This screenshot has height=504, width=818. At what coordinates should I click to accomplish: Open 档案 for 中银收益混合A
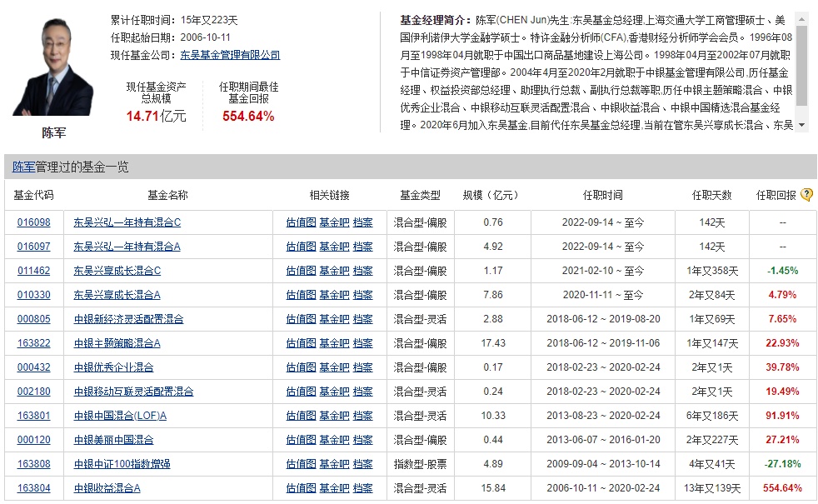coord(362,488)
